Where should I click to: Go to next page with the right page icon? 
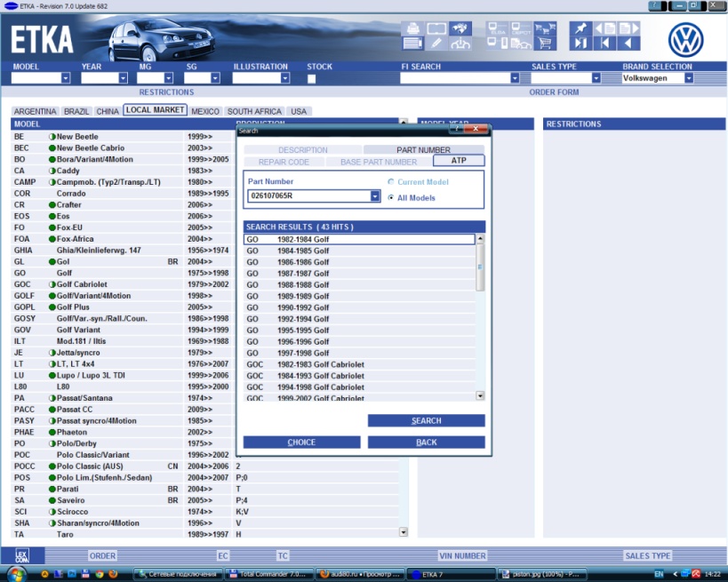[x=628, y=28]
